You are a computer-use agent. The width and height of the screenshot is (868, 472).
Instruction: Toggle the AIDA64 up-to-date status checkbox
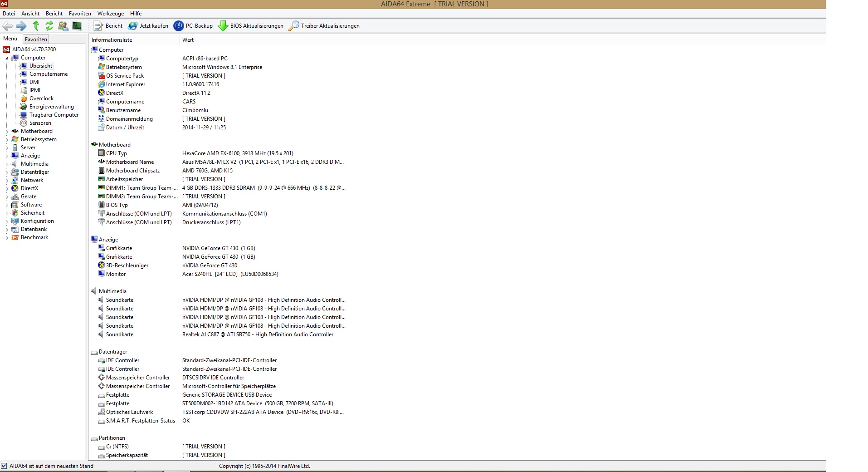(4, 466)
